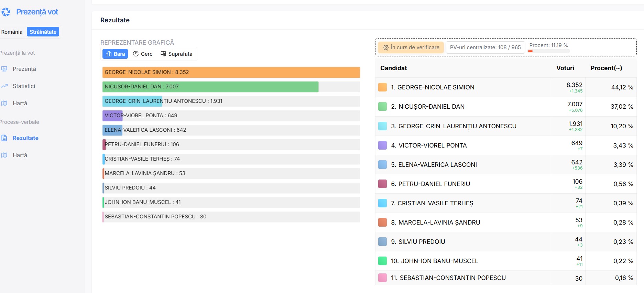
Task: Click the Nicușor-Daniel Dan green bar
Action: click(210, 87)
